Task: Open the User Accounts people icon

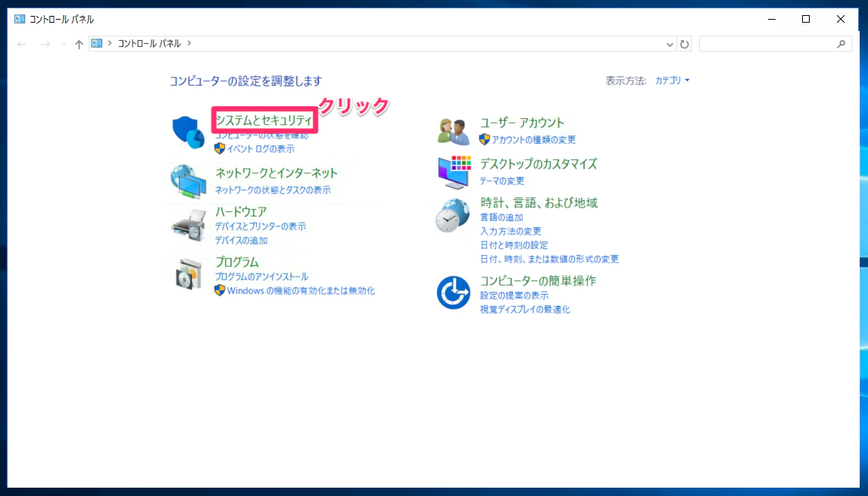Action: (454, 132)
